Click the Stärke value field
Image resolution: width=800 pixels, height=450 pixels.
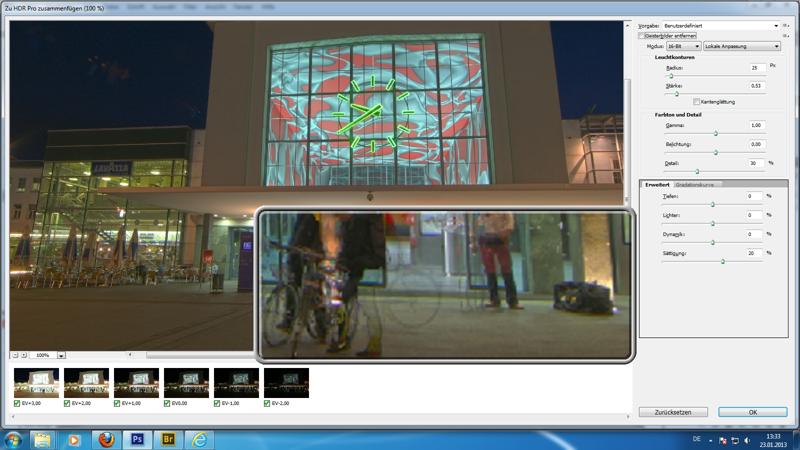point(758,86)
